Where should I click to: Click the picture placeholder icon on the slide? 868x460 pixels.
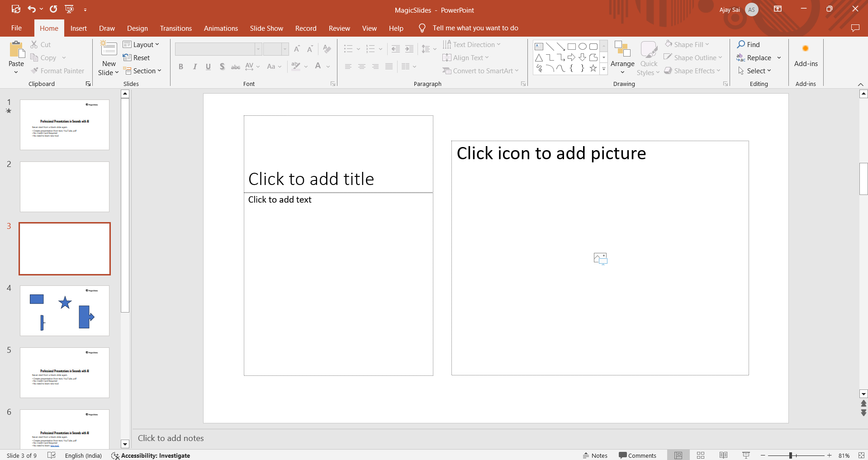coord(600,258)
